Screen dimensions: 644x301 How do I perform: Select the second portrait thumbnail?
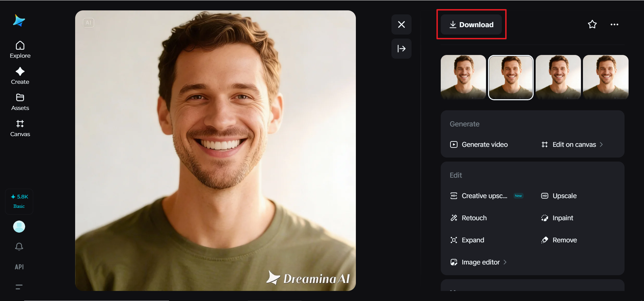coord(511,77)
